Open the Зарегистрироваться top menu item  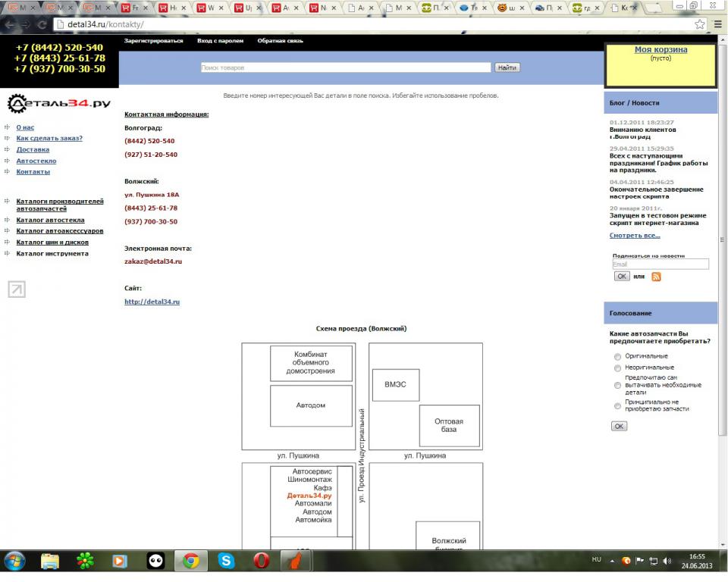point(153,41)
